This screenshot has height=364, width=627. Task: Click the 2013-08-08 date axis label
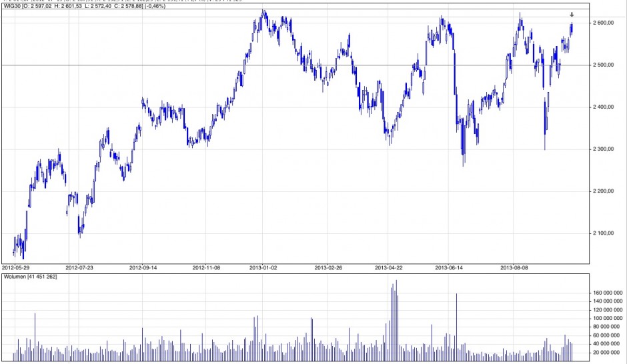[514, 267]
